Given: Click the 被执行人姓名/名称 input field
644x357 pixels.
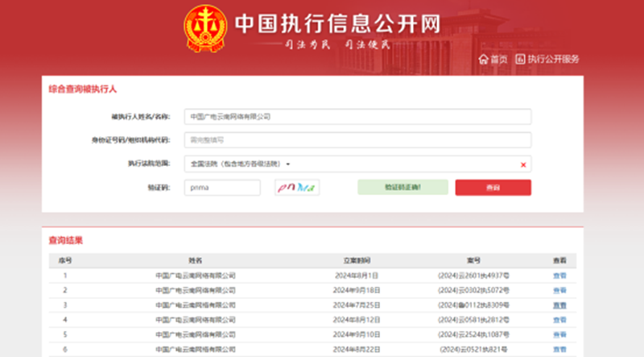Looking at the screenshot, I should click(357, 117).
